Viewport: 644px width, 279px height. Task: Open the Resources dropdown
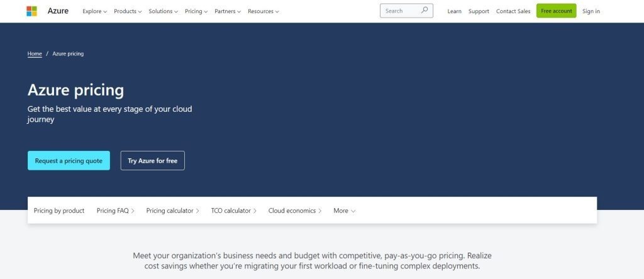coord(263,11)
